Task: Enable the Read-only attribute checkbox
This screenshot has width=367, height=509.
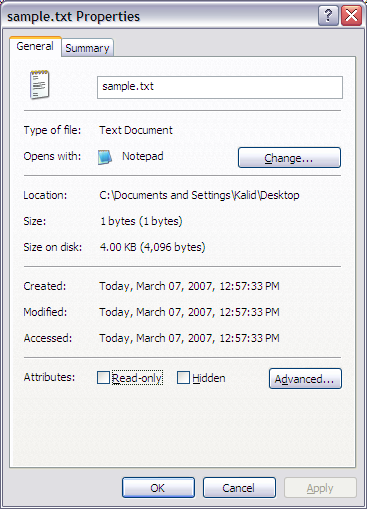Action: (x=103, y=378)
